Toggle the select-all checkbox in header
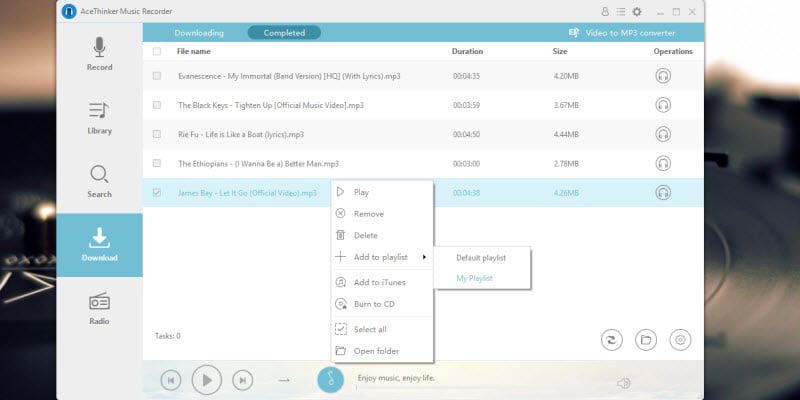This screenshot has width=800, height=400. pos(157,51)
